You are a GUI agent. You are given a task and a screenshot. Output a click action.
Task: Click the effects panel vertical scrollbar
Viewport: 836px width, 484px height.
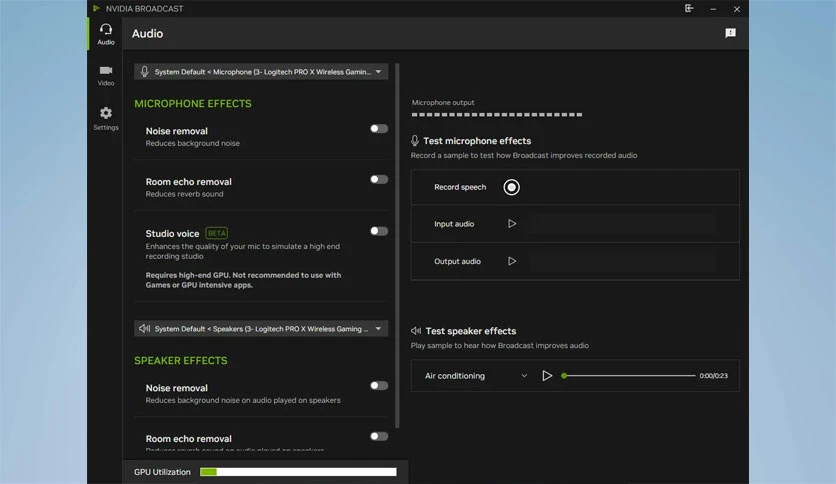397,245
